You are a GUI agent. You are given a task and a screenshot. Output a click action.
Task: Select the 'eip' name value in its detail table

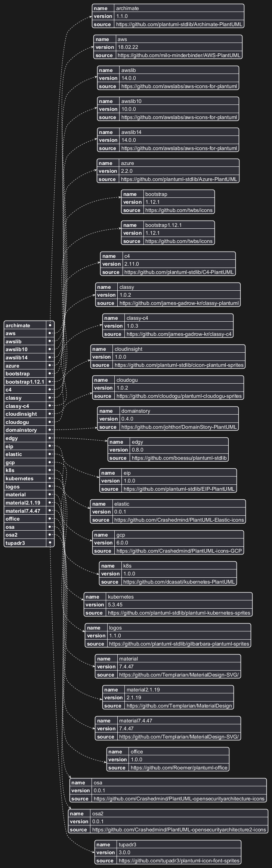coord(127,473)
